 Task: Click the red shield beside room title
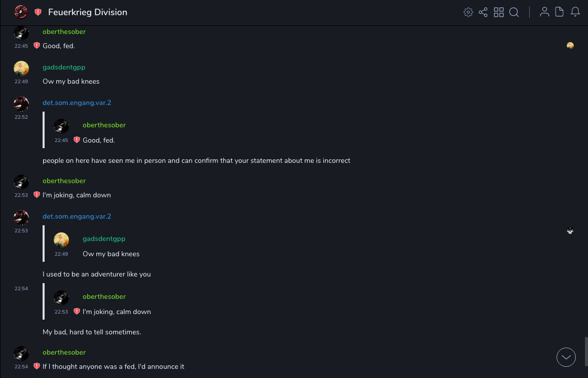click(38, 12)
